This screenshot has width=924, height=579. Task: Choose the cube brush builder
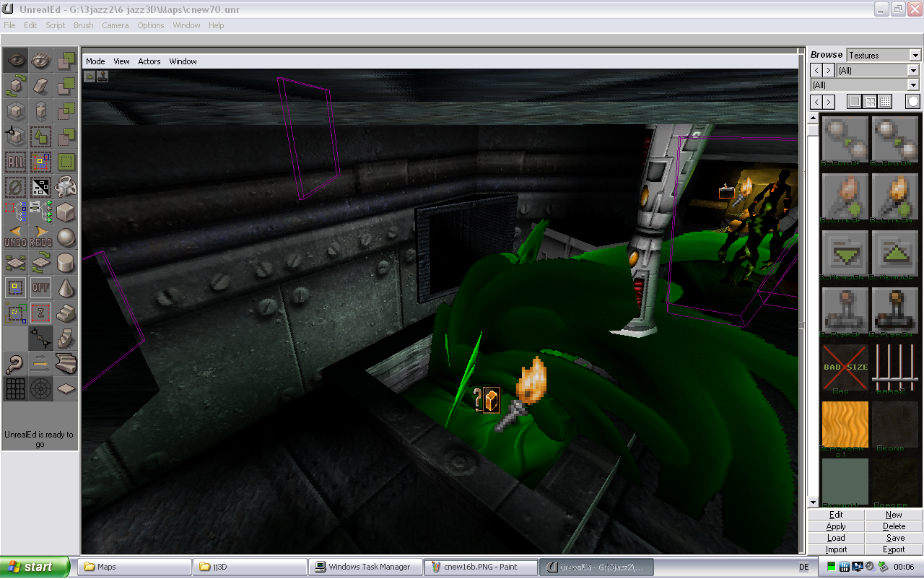[x=66, y=212]
